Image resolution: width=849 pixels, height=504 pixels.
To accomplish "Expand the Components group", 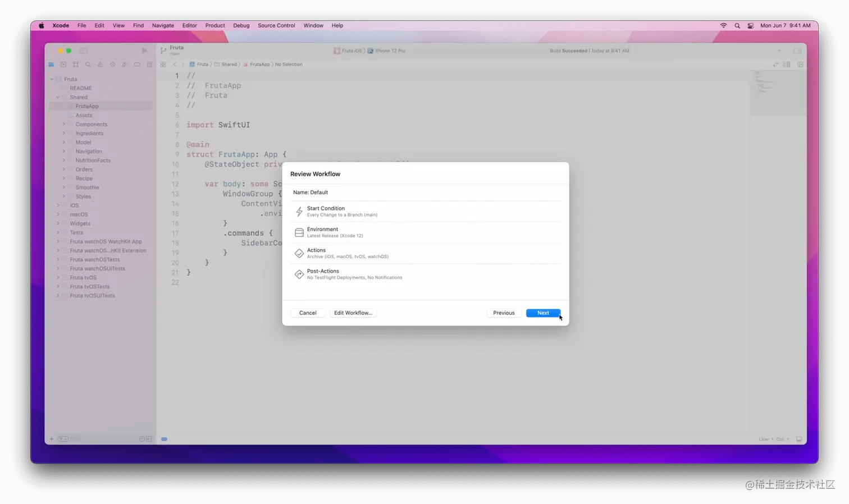I will [x=64, y=124].
